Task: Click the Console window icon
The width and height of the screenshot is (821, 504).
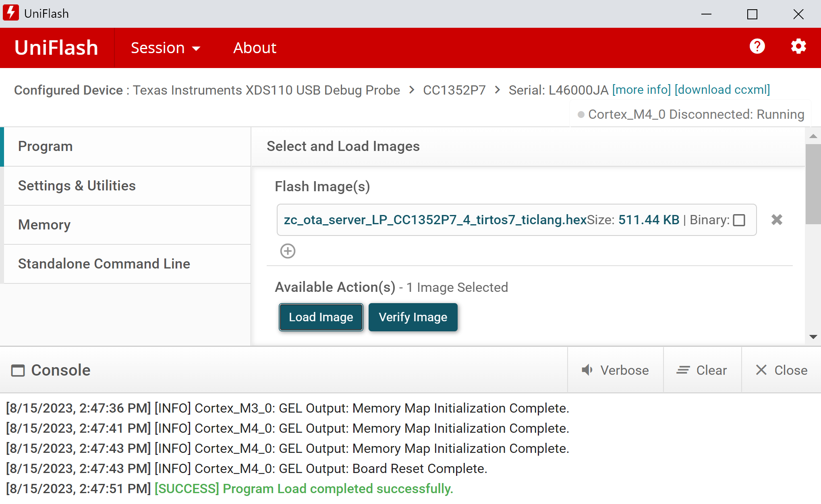Action: (x=18, y=370)
